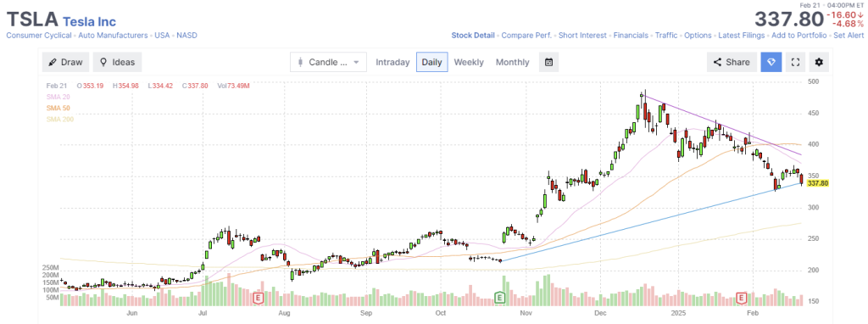Screen dimensions: 868x324
Task: Open Auto Manufacturers industry link
Action: [113, 36]
